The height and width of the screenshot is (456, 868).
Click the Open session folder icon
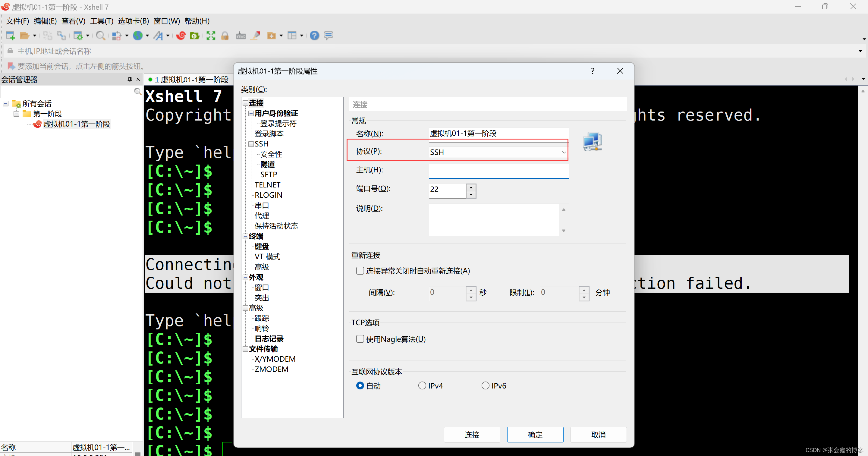tap(25, 35)
